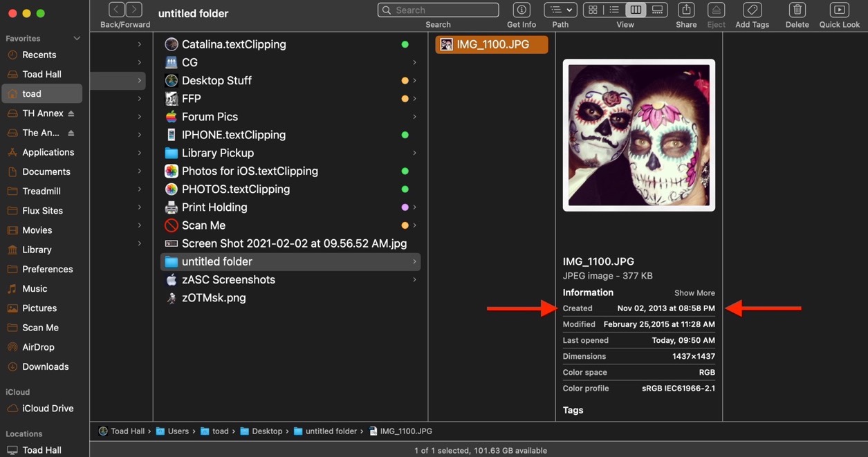Image resolution: width=868 pixels, height=457 pixels.
Task: Click the Delete trash icon
Action: [797, 10]
